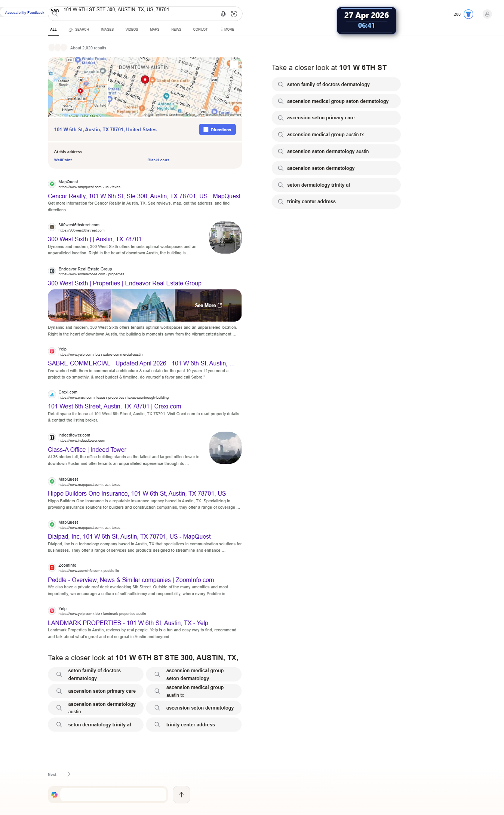Open the WellPoint link under At this address
This screenshot has height=815, width=504.
(63, 160)
